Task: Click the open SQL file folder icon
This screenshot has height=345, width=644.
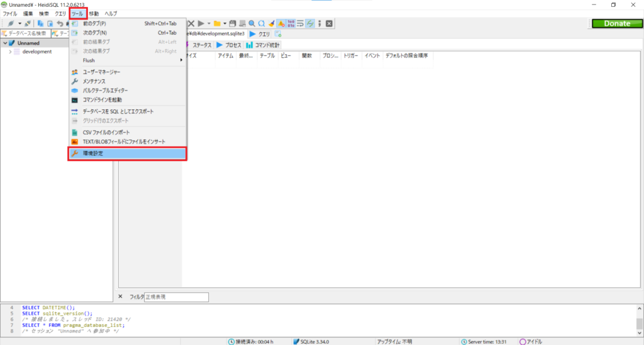Action: 217,23
